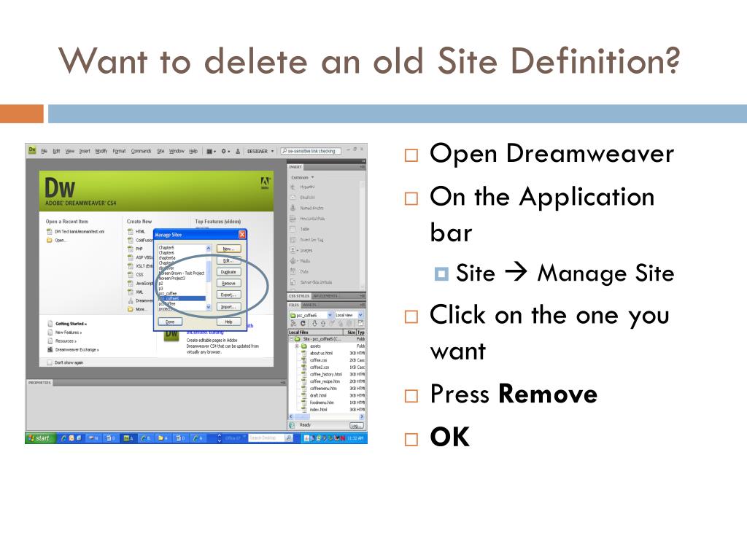Viewport: 747px width, 560px height.
Task: Click the Help button in Manage Sites
Action: pos(228,322)
